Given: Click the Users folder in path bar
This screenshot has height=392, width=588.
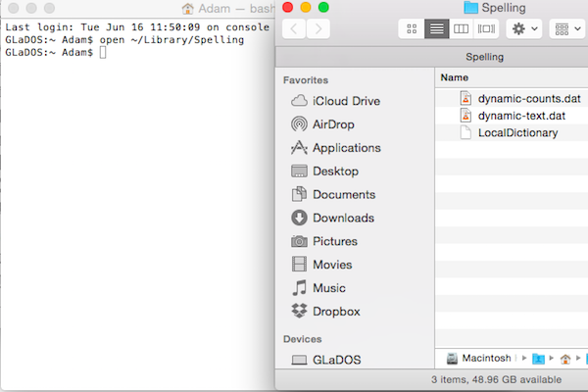Looking at the screenshot, I should click(538, 359).
